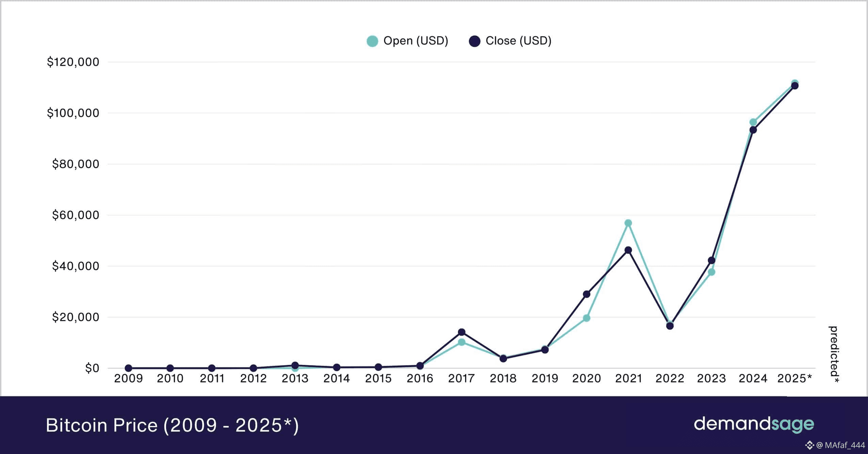The height and width of the screenshot is (454, 868).
Task: Click the demandsage logo
Action: (754, 424)
